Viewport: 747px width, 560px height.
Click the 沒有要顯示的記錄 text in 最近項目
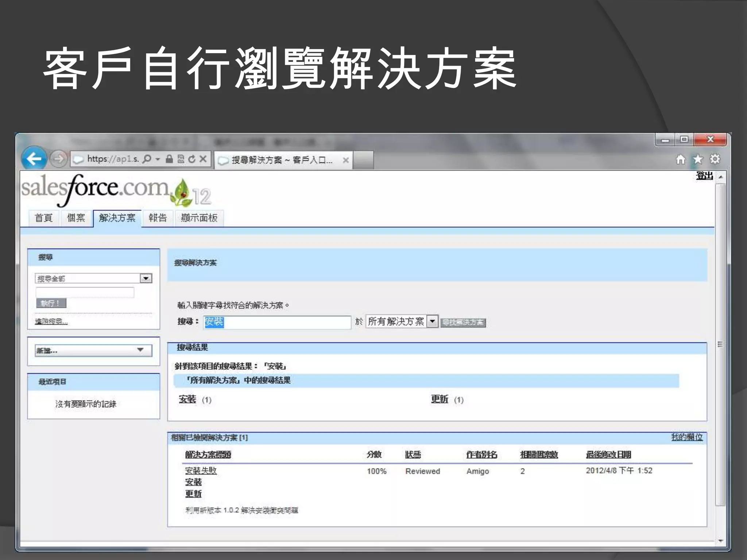86,404
